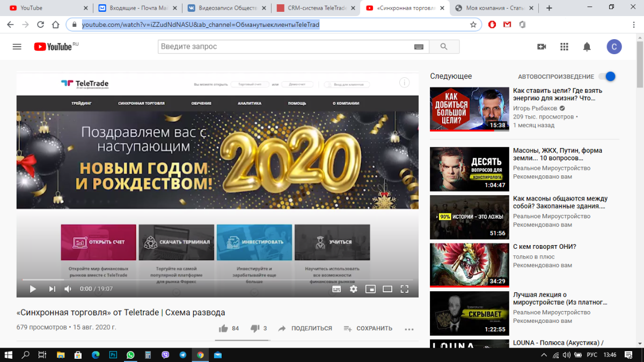Click the Gmail extension icon

coord(507,25)
